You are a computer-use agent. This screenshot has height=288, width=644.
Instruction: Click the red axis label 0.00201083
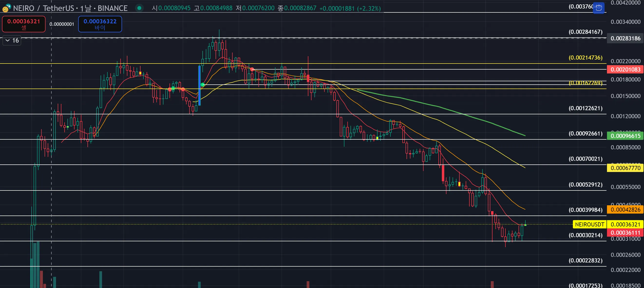click(x=625, y=69)
